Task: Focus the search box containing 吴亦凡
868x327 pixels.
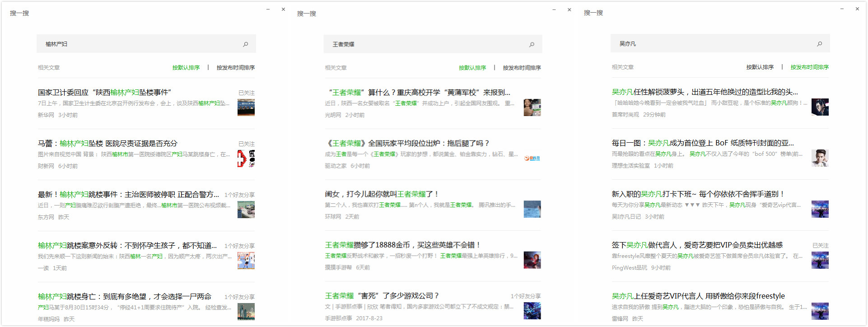Action: click(x=720, y=43)
